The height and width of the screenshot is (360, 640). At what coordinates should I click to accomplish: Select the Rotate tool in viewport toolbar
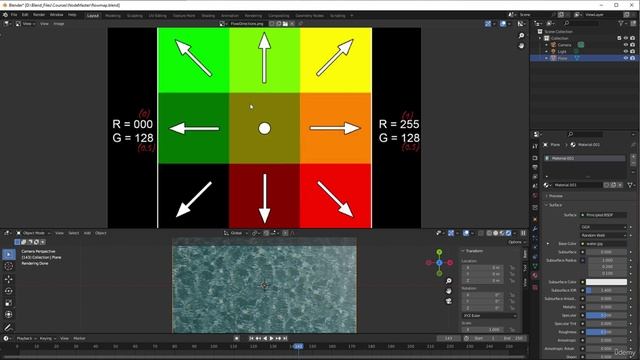coord(9,291)
